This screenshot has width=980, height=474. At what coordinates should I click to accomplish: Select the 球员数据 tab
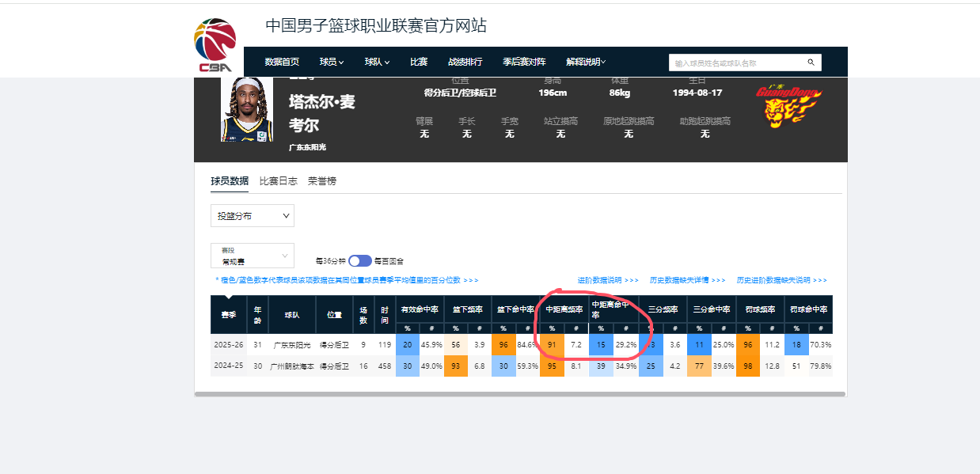(x=230, y=181)
